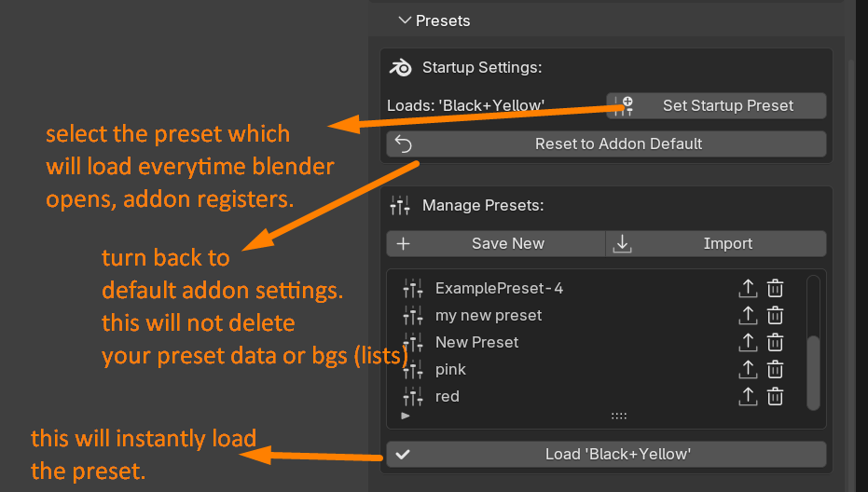Click the 'Startup Settings:' heading

482,67
